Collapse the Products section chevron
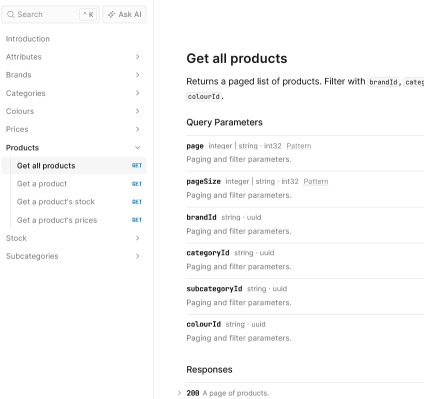 click(137, 147)
